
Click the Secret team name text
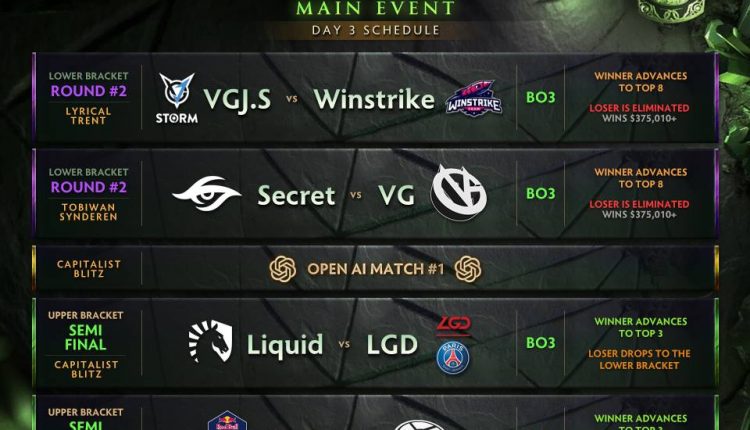click(x=296, y=195)
